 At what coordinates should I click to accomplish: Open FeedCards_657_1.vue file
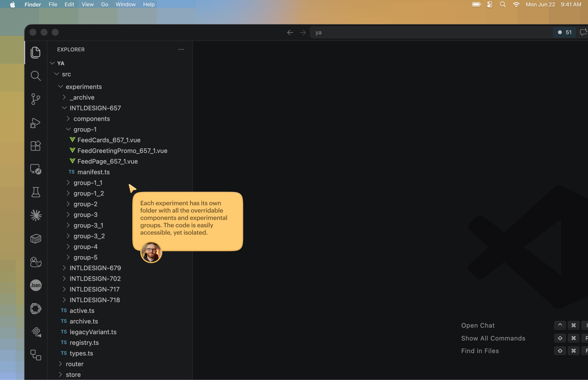[x=109, y=140]
